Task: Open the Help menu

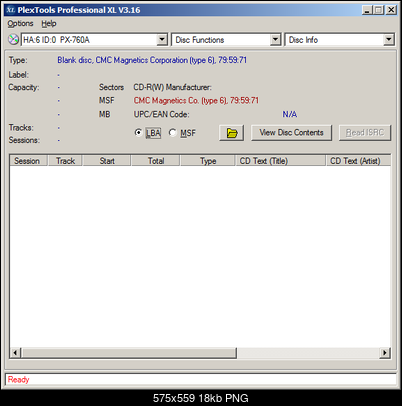Action: pyautogui.click(x=49, y=24)
